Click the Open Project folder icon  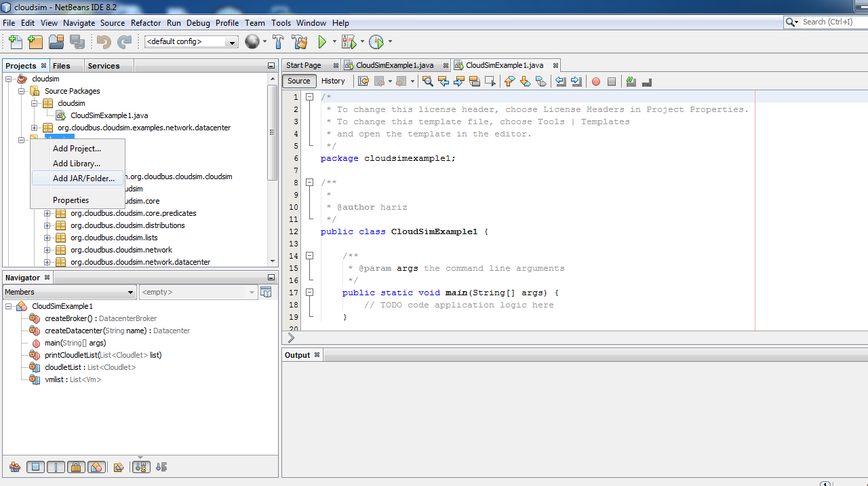click(56, 42)
